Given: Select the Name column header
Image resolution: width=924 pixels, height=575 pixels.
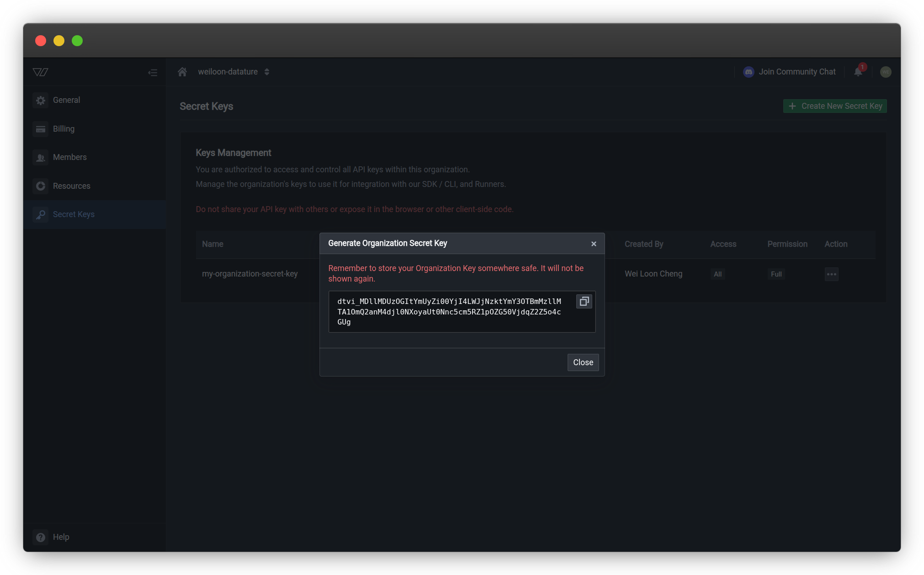Looking at the screenshot, I should point(212,244).
